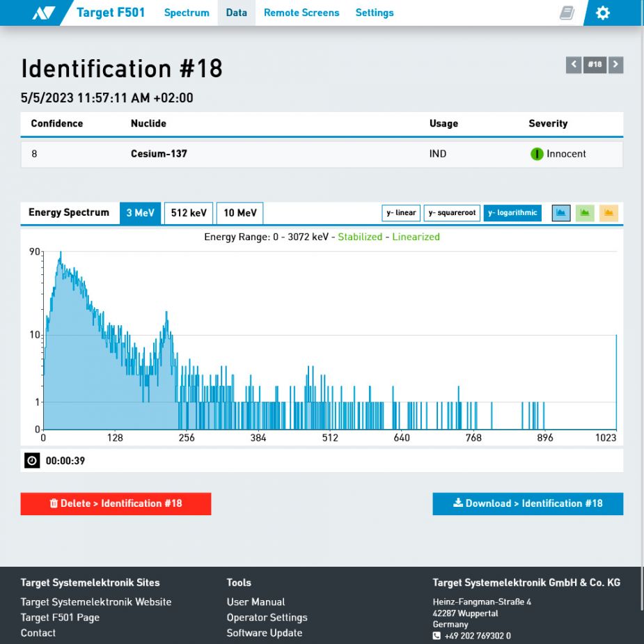Click the #18 identification number button
644x644 pixels.
[x=595, y=65]
